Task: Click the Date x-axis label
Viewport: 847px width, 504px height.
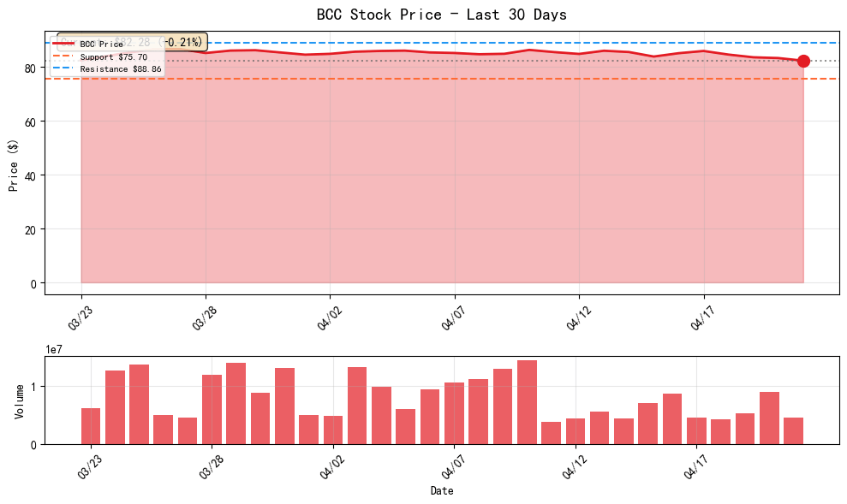Action: coord(441,491)
